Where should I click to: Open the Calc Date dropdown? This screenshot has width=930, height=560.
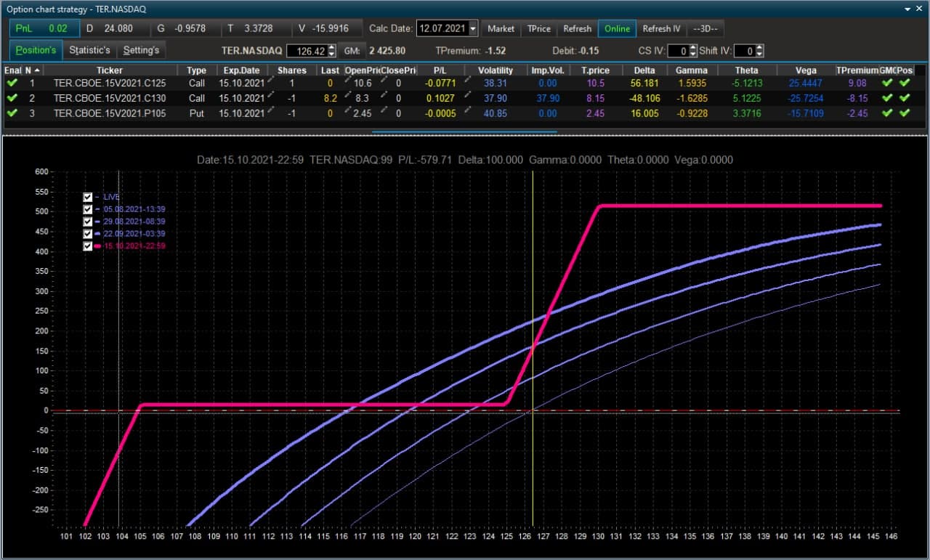coord(474,28)
